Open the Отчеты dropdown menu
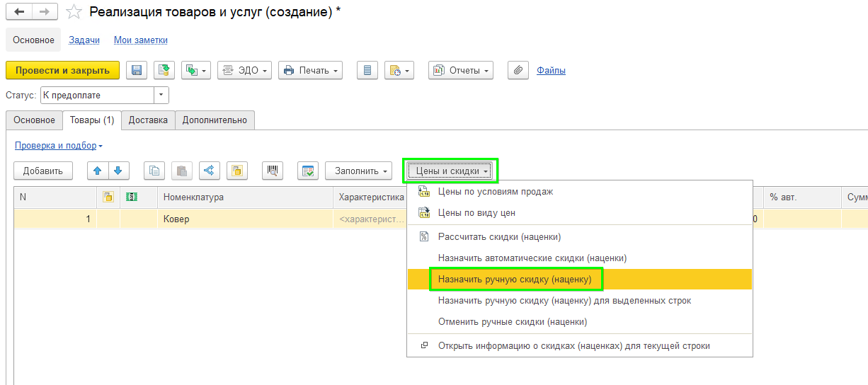The width and height of the screenshot is (868, 385). pos(460,70)
